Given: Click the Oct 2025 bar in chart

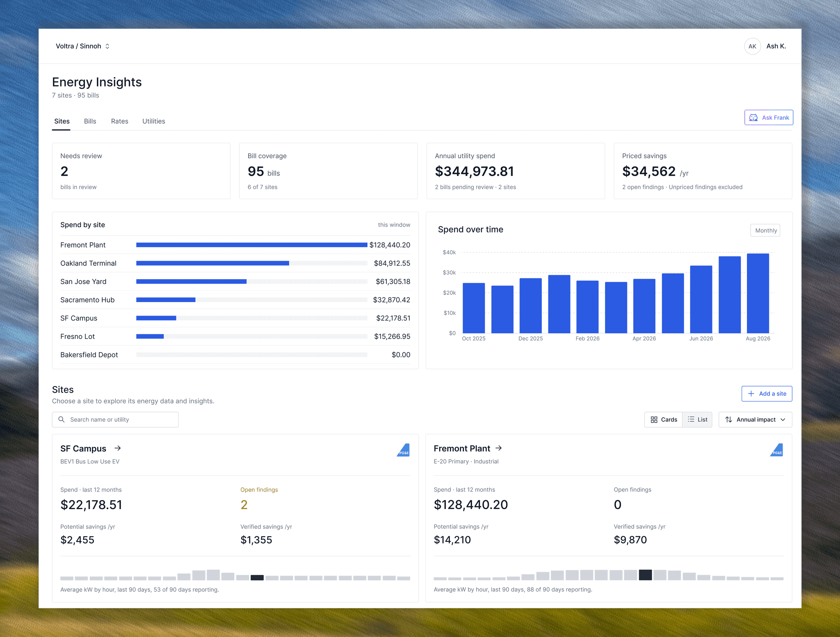Looking at the screenshot, I should click(x=473, y=308).
